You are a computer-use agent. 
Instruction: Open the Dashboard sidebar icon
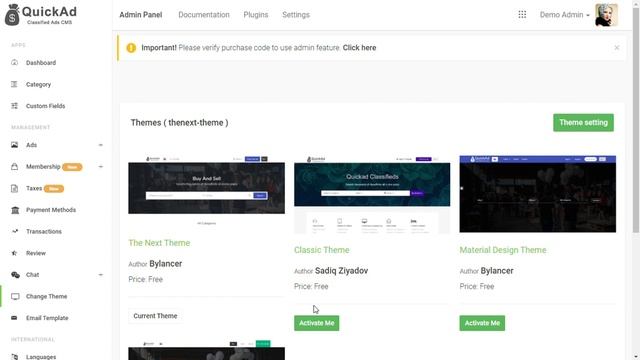(x=15, y=62)
